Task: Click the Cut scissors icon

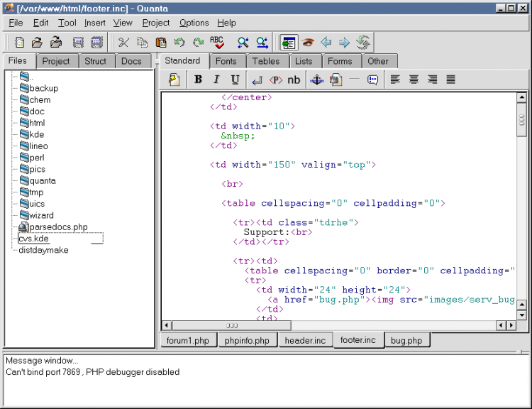Action: (123, 43)
